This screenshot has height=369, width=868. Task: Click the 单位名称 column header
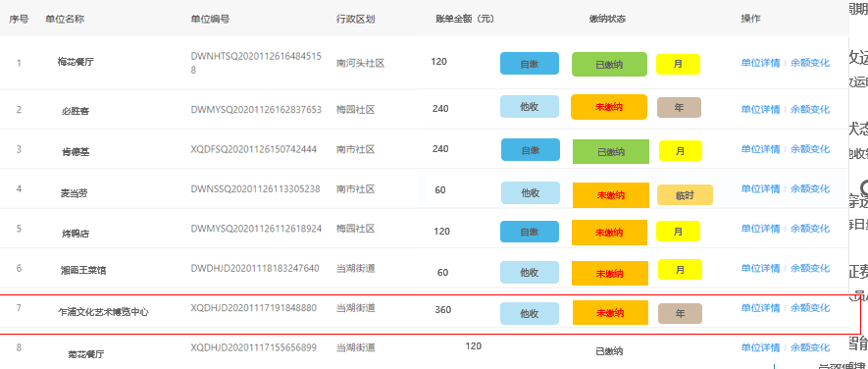click(x=65, y=19)
